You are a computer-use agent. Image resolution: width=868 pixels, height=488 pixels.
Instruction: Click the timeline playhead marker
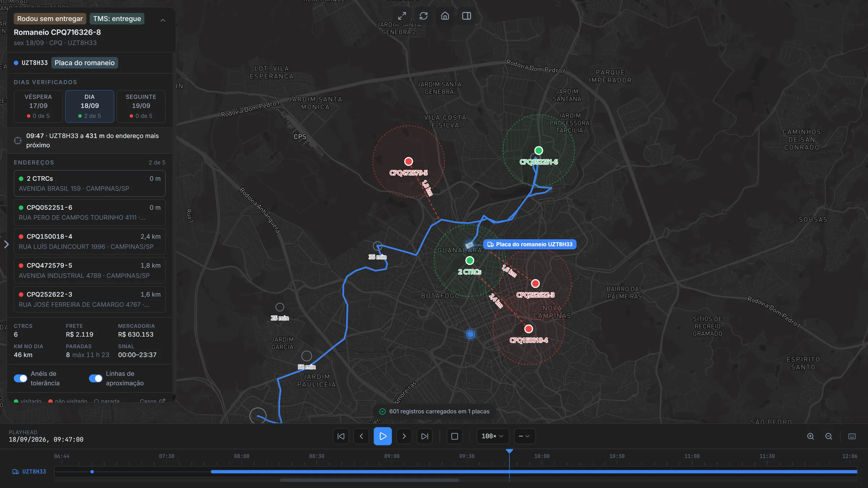click(509, 451)
